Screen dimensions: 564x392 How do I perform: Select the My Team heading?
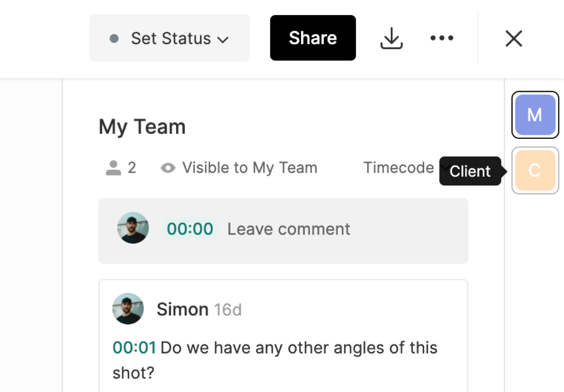coord(142,127)
